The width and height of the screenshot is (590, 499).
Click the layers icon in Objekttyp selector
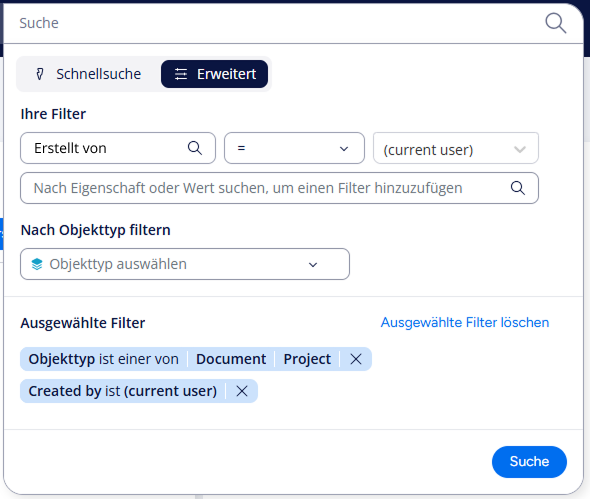coord(37,264)
